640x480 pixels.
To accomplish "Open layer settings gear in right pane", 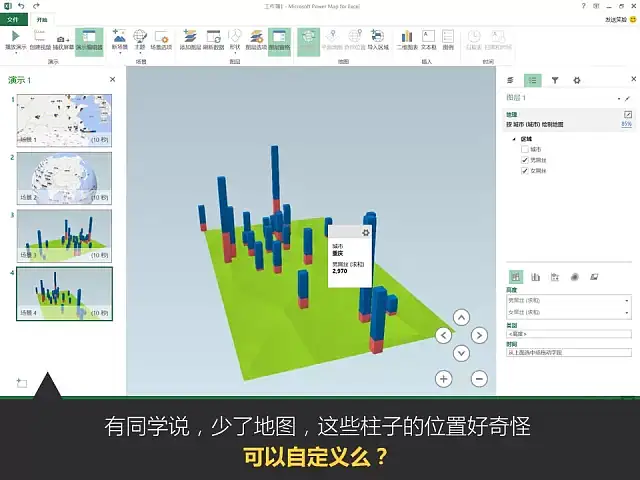I will [576, 80].
